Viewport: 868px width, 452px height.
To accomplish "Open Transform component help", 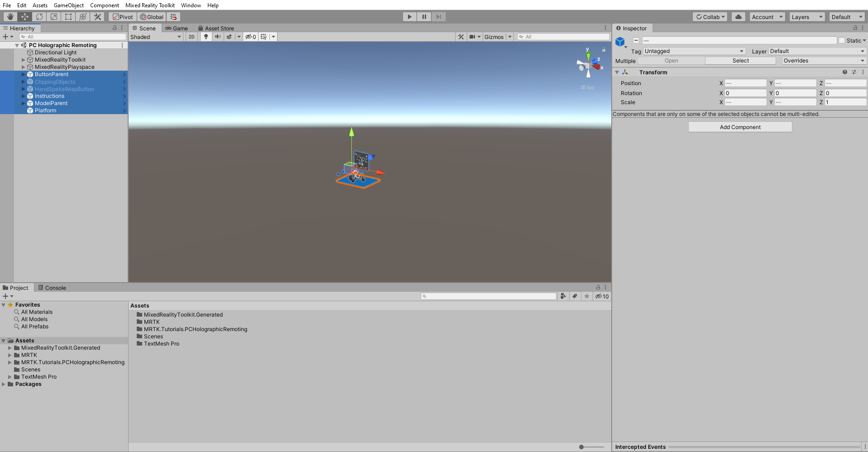I will 845,72.
